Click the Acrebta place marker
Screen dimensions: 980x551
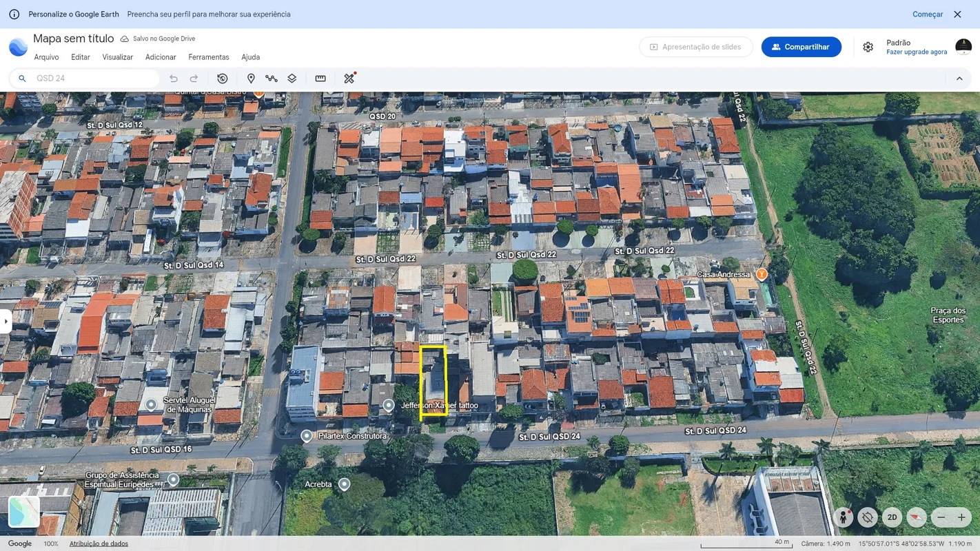click(345, 484)
